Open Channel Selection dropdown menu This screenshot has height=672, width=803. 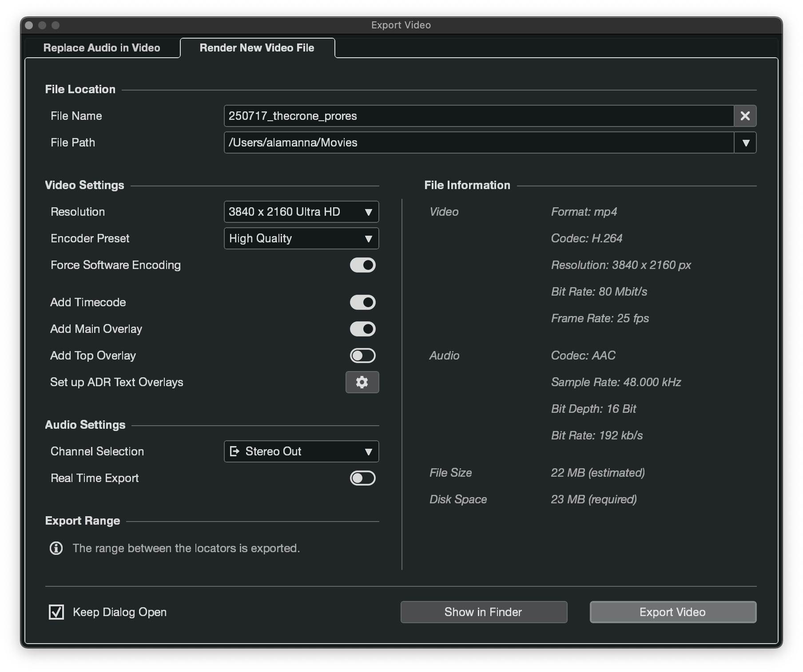pyautogui.click(x=301, y=451)
